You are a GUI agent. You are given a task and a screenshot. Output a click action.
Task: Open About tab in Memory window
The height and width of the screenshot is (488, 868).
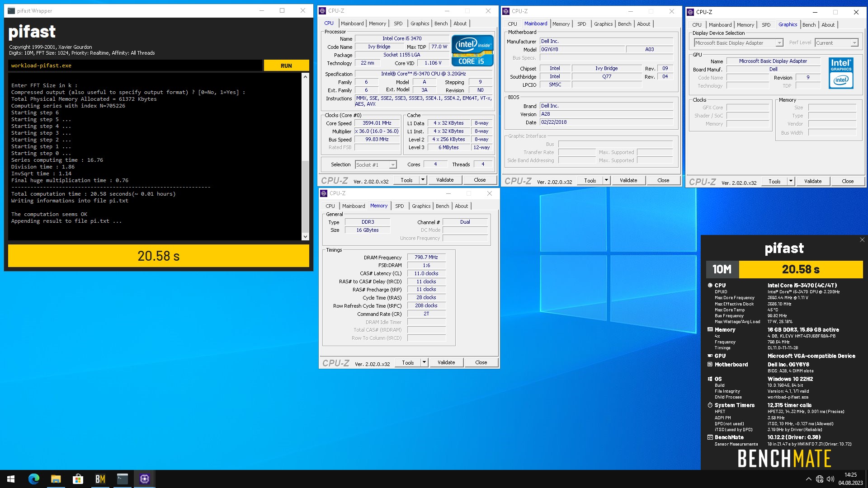[x=461, y=206]
